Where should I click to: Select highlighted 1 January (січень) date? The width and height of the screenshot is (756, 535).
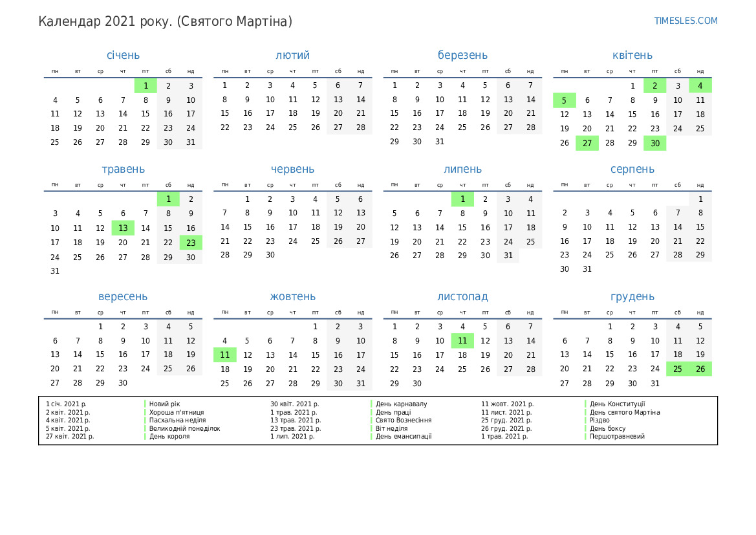pyautogui.click(x=146, y=85)
